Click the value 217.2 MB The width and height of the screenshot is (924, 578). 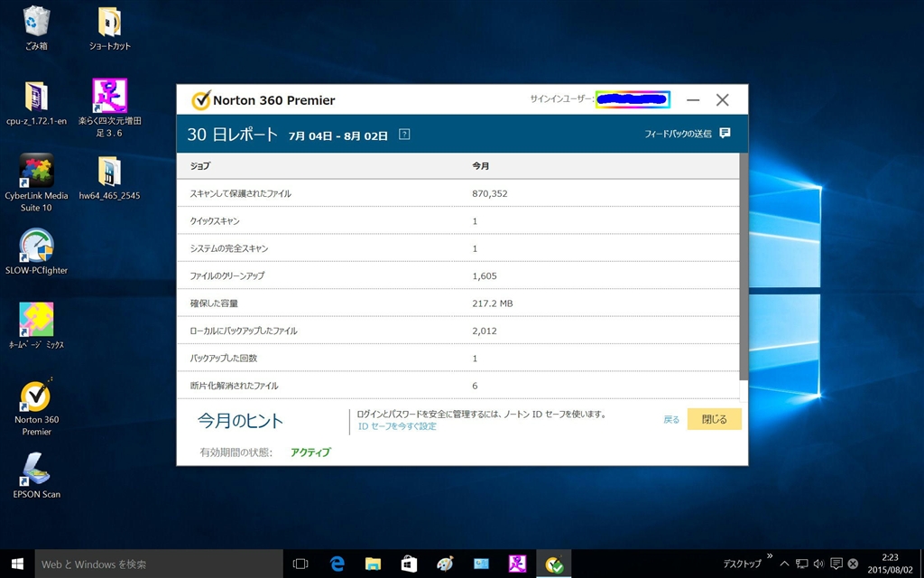point(493,303)
